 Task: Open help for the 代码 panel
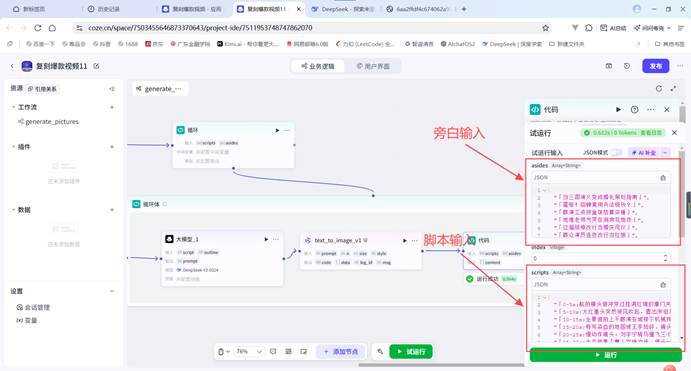(634, 109)
